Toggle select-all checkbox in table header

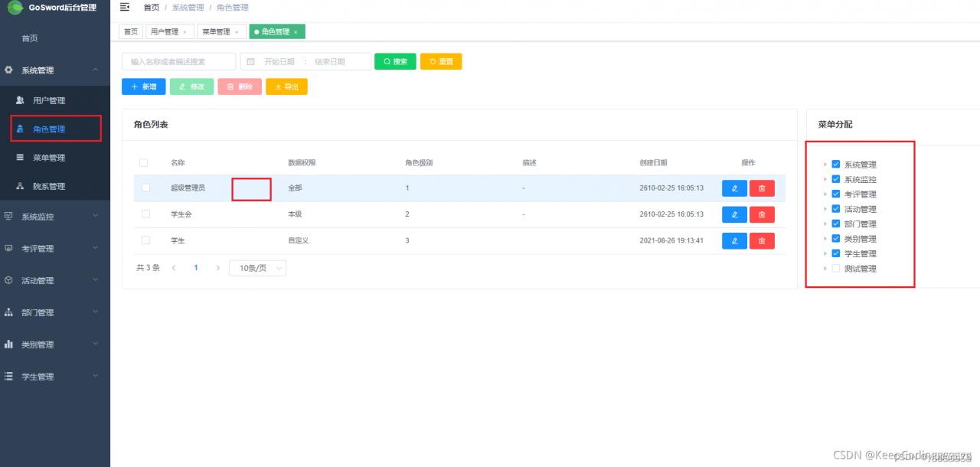[144, 163]
